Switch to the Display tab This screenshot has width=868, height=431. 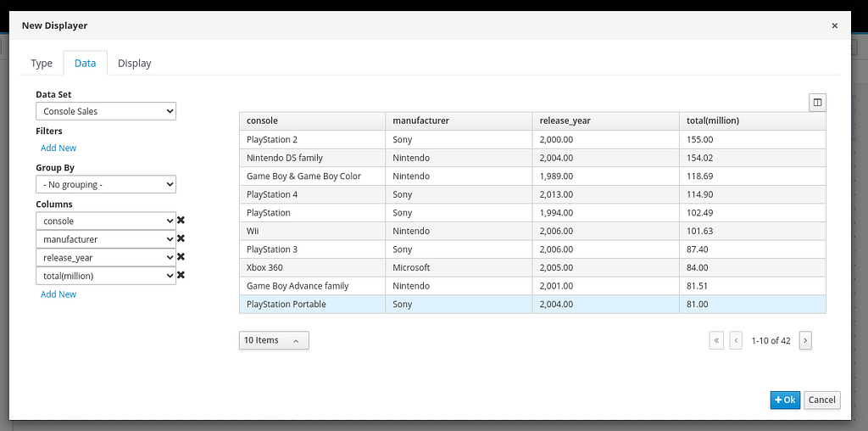135,63
